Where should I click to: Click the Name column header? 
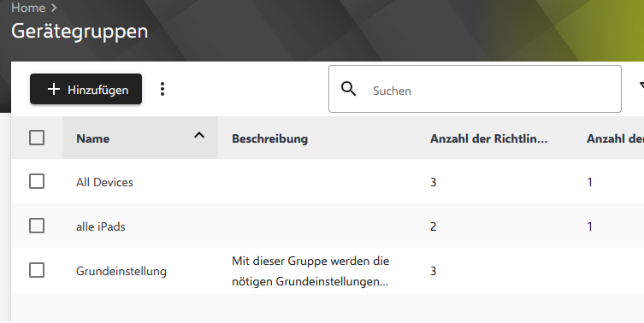coord(93,138)
